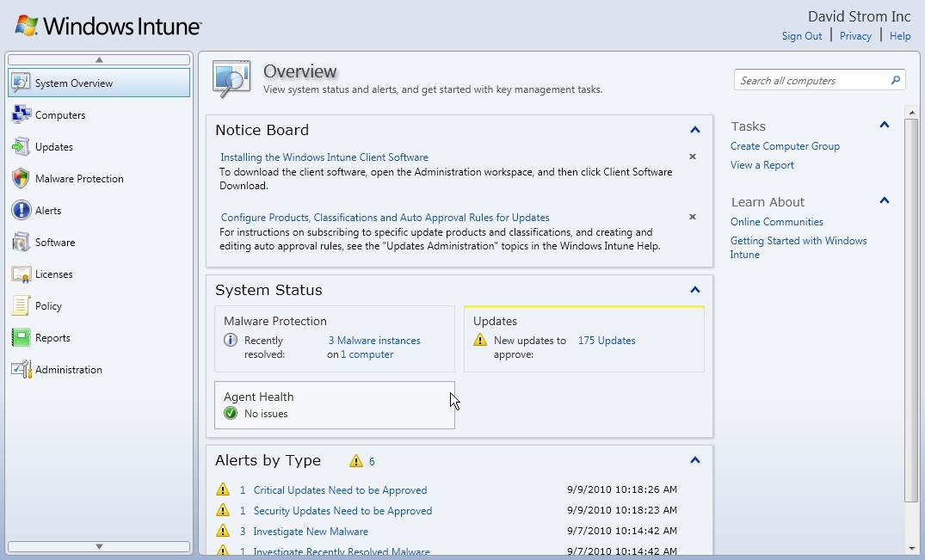Open Updates via its sidebar icon

click(x=21, y=147)
